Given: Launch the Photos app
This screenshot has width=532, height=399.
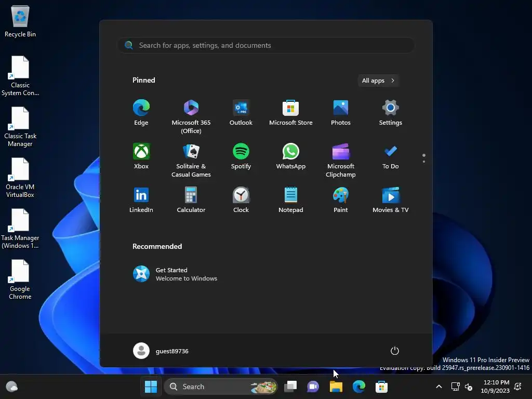Looking at the screenshot, I should 341,113.
